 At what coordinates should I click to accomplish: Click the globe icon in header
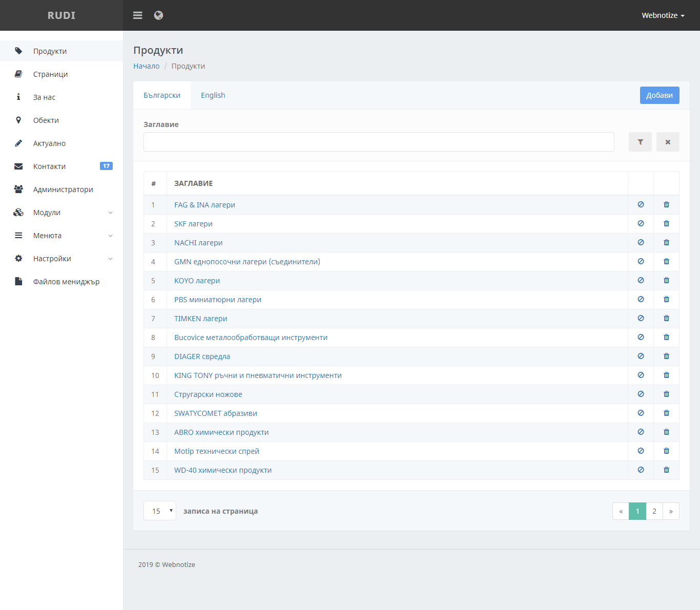click(x=159, y=15)
